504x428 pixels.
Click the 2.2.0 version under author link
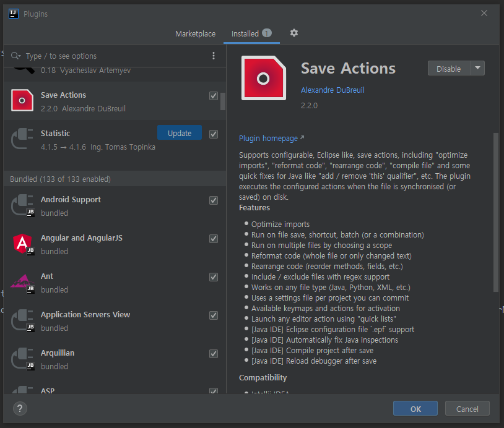[x=309, y=106]
